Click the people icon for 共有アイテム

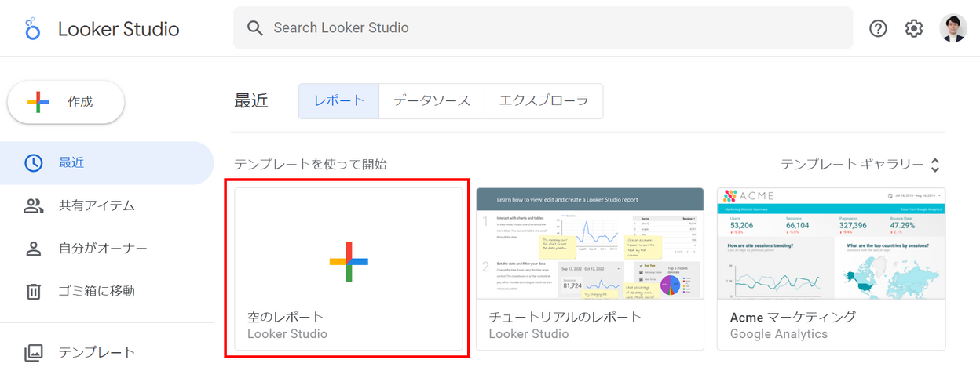coord(33,206)
